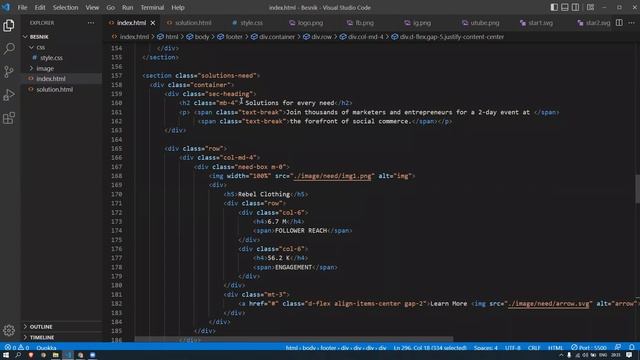Open the View menu

[92, 7]
